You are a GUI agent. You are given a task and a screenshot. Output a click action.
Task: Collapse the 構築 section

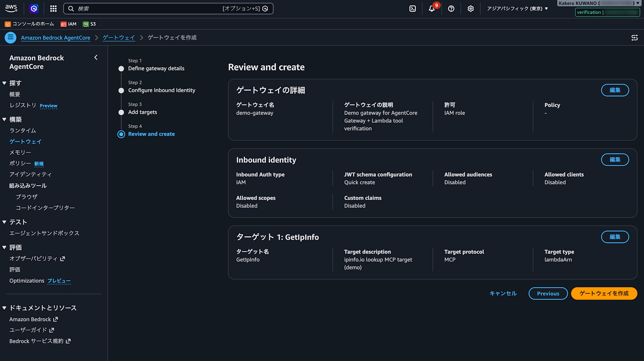(x=4, y=119)
